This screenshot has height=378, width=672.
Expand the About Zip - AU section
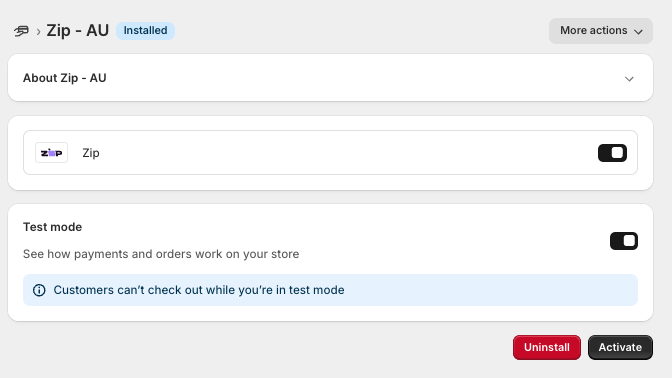tap(330, 78)
